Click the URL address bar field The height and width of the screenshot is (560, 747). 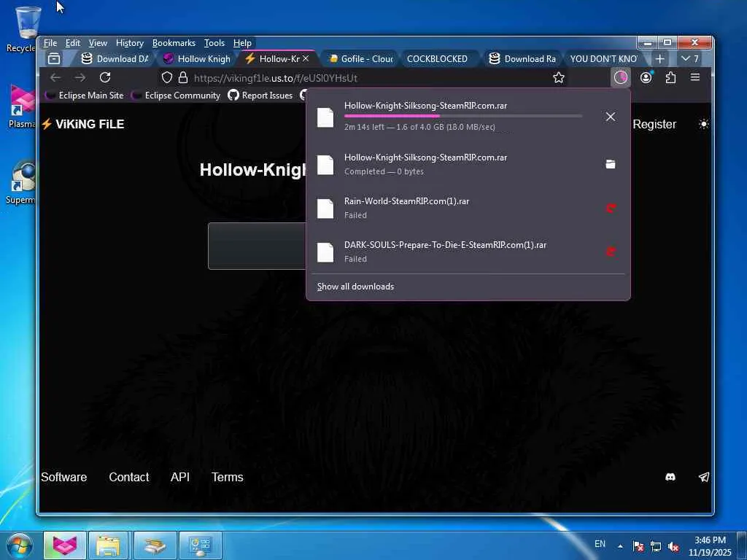tap(365, 77)
